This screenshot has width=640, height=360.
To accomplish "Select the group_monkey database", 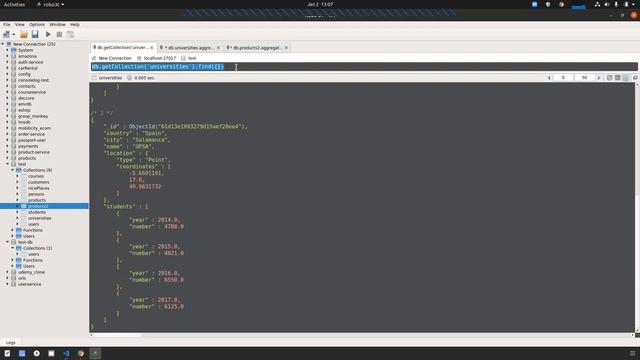I will (33, 116).
